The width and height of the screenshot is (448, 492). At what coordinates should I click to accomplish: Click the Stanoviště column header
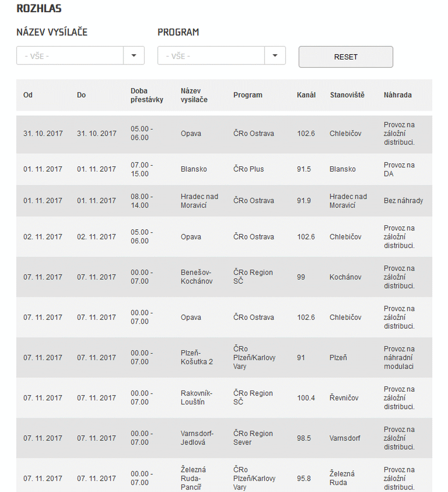tap(347, 95)
